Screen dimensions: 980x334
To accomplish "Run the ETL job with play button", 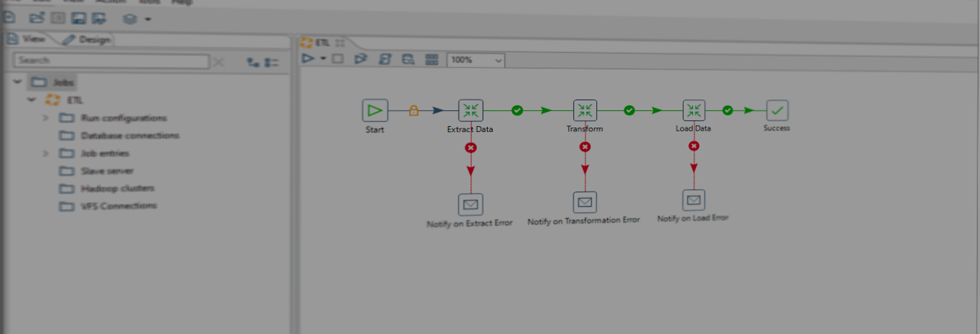I will pyautogui.click(x=308, y=59).
